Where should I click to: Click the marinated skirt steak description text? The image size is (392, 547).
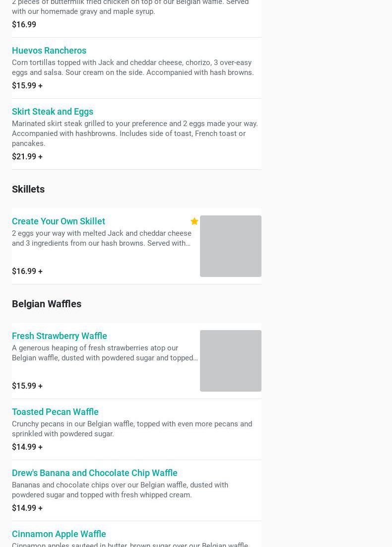pos(134,134)
